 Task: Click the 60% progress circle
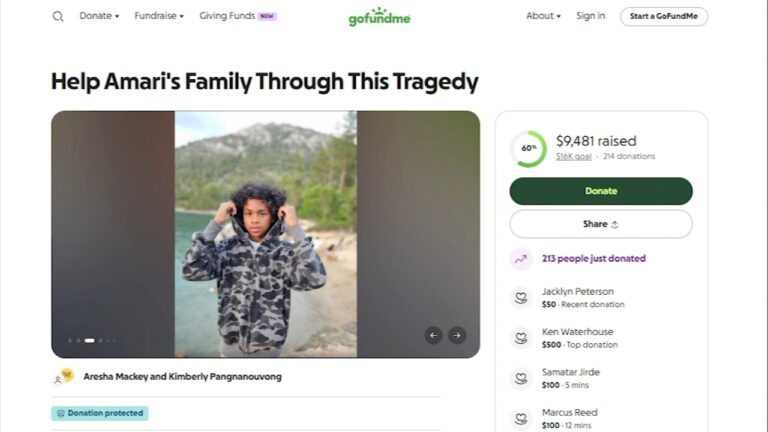coord(528,148)
